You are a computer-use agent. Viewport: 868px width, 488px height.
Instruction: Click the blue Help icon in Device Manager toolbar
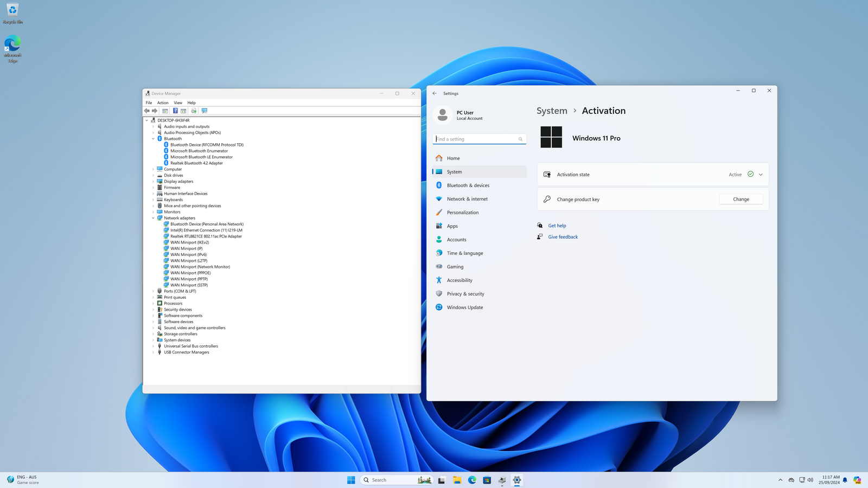175,111
